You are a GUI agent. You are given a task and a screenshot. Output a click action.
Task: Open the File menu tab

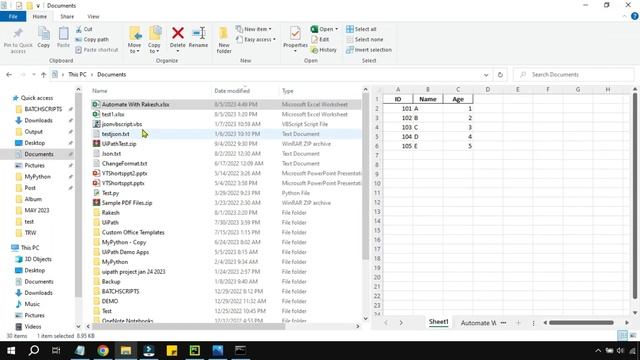pos(13,16)
